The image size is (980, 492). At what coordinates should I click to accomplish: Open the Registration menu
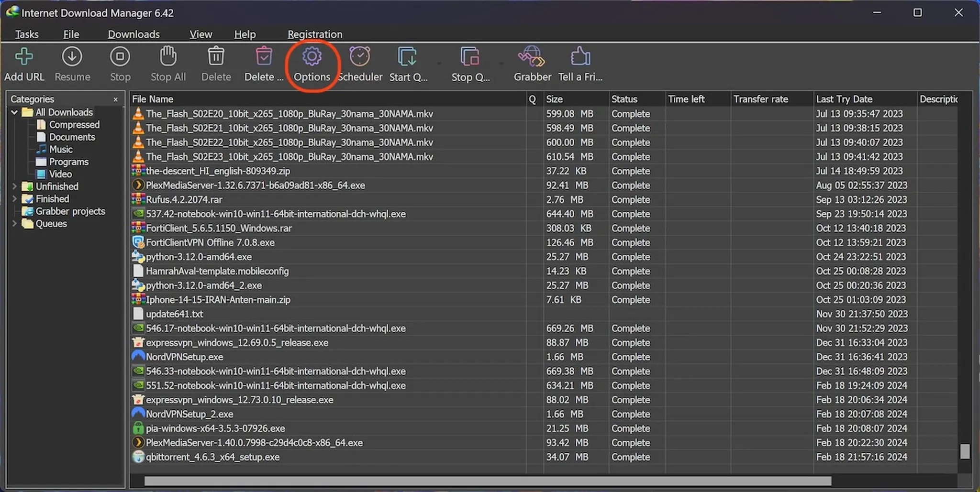click(x=314, y=34)
